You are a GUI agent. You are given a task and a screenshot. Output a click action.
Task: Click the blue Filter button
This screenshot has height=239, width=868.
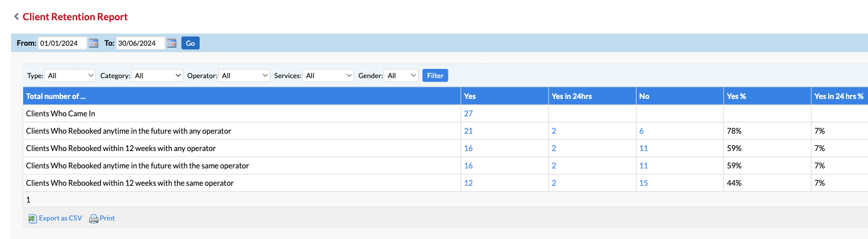coord(435,75)
